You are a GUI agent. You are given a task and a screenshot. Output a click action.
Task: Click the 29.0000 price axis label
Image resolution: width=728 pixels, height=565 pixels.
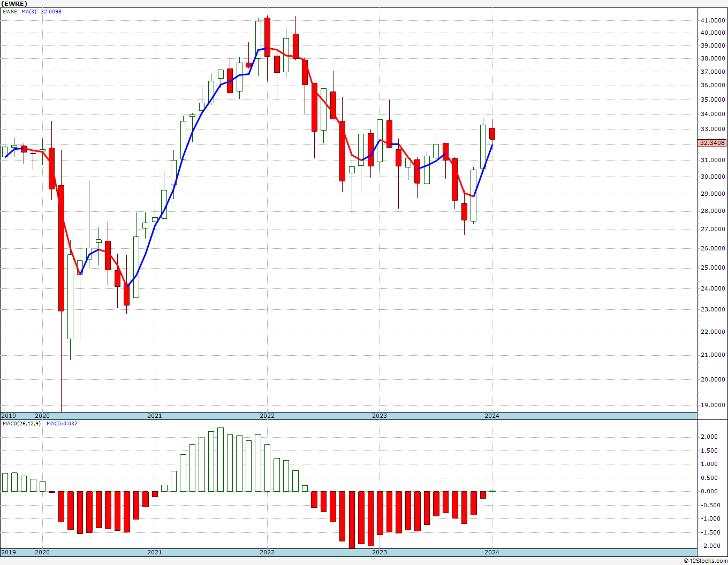pos(714,194)
